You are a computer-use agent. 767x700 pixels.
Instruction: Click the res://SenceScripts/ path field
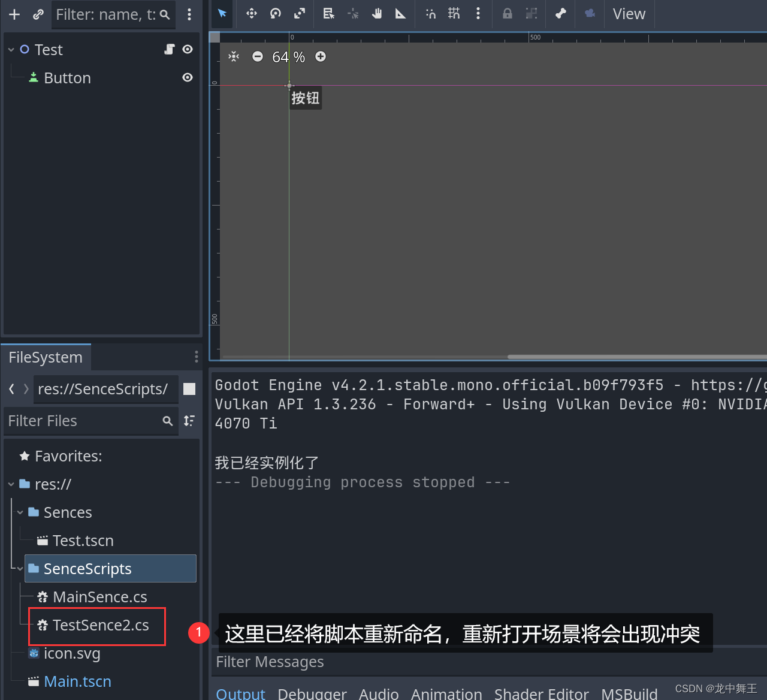(x=105, y=389)
